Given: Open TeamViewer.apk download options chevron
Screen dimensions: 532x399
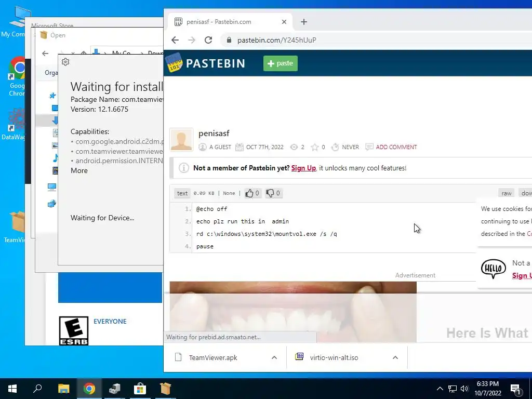Looking at the screenshot, I should (x=274, y=357).
